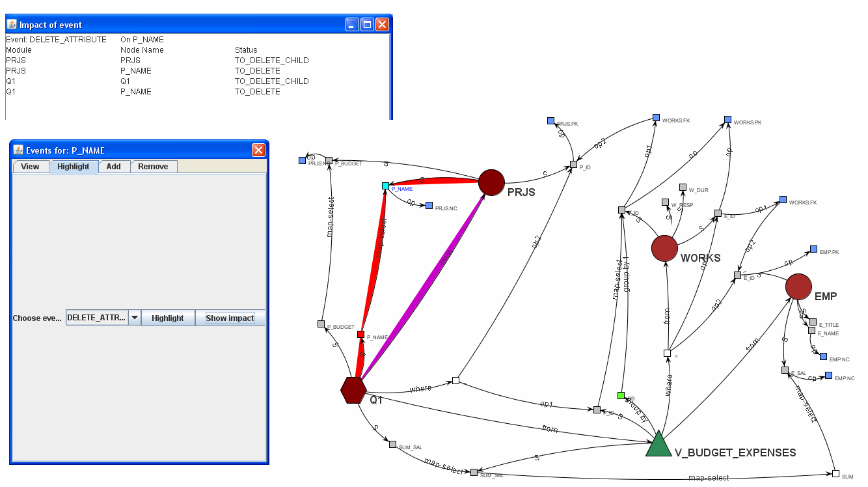Select the gray P_BUDGET node above Q1

point(321,324)
